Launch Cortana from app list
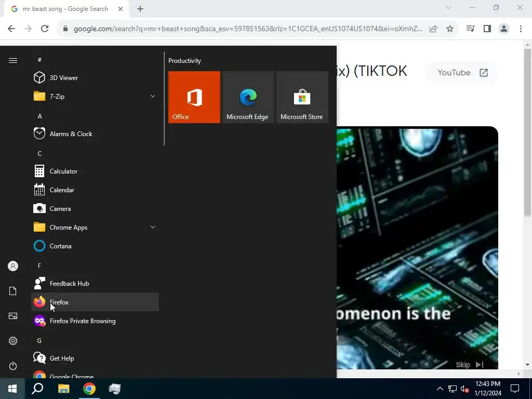Image resolution: width=532 pixels, height=399 pixels. (95, 246)
